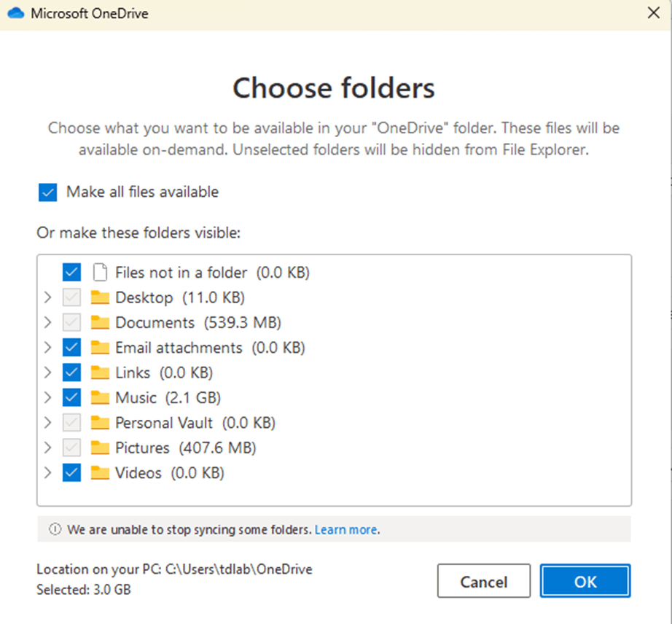The width and height of the screenshot is (672, 624).
Task: Click the greyed Pictures checkbox
Action: click(x=71, y=448)
